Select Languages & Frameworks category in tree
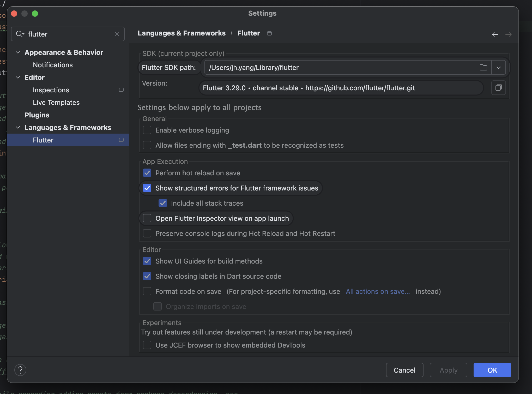Viewport: 532px width, 394px height. [x=68, y=127]
